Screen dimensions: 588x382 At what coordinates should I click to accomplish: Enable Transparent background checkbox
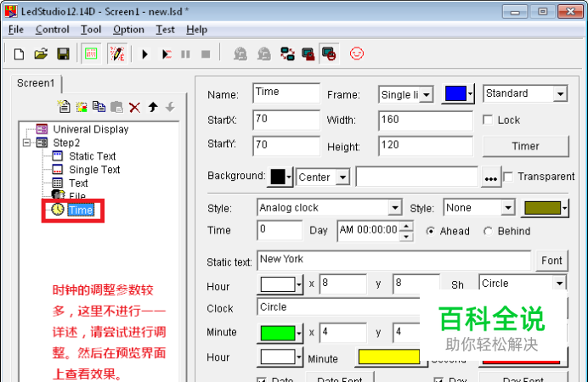508,177
